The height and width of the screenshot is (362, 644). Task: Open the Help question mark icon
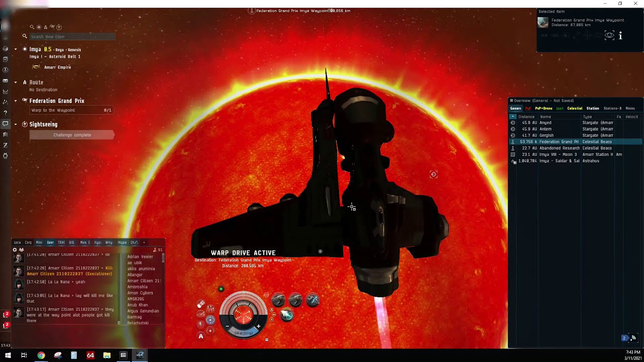6,113
